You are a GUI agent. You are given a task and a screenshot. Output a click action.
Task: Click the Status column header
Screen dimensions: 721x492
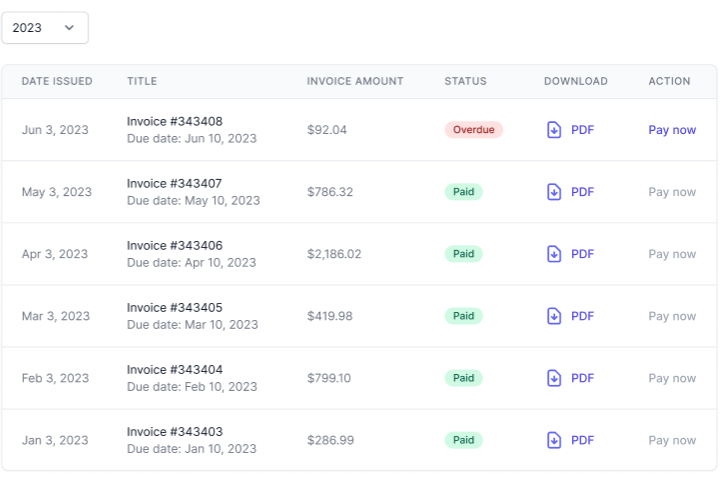(465, 81)
